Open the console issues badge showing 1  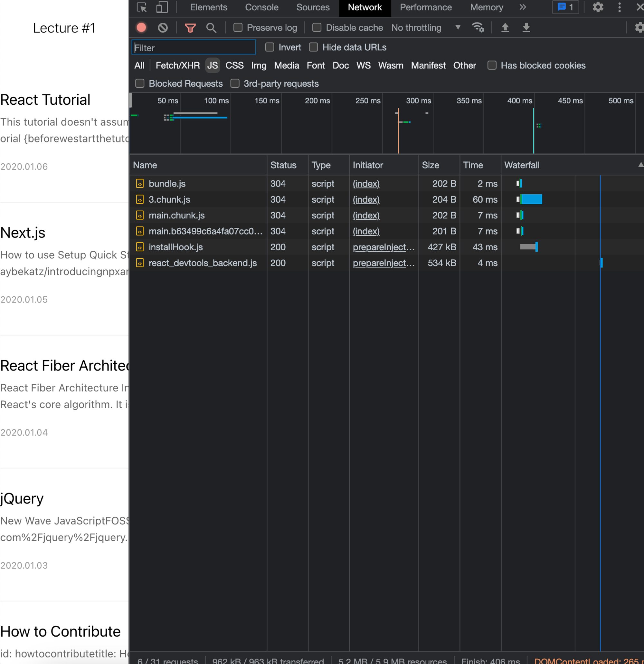pos(565,7)
